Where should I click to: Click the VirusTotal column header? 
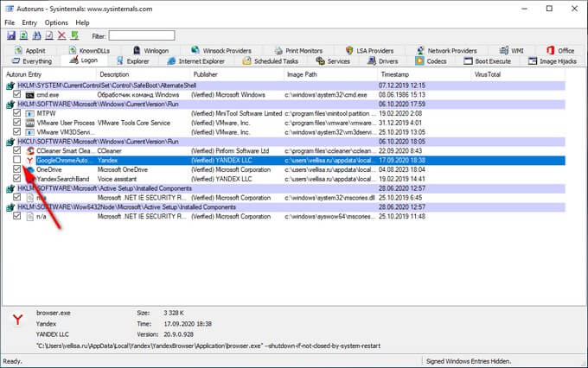coord(518,74)
